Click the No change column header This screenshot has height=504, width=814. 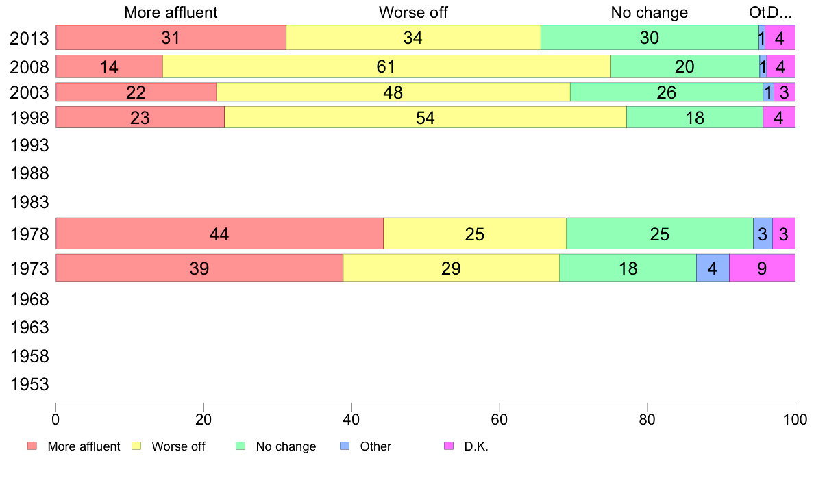(x=650, y=12)
